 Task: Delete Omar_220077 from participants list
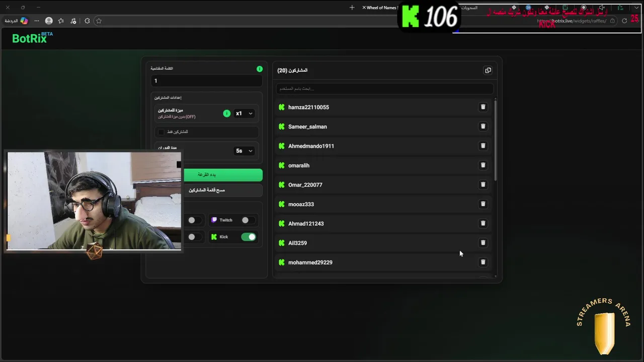[483, 185]
